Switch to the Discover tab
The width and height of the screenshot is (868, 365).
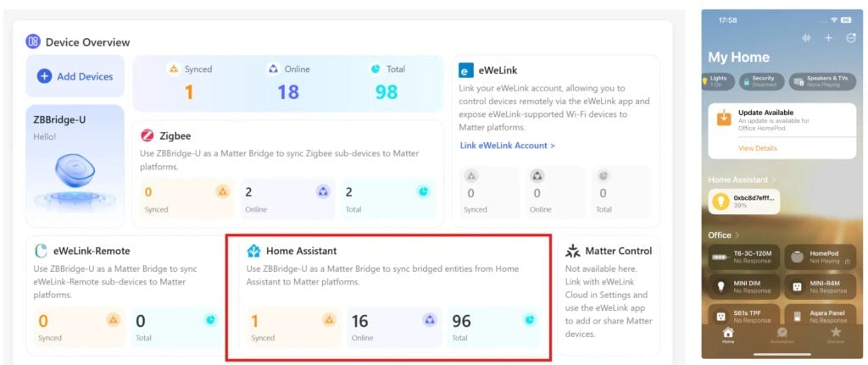tap(836, 335)
